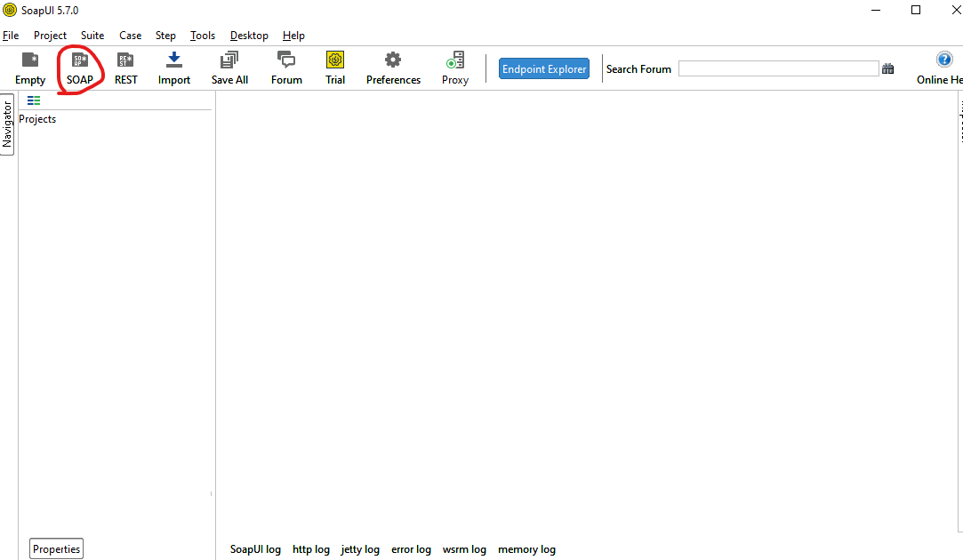Import an existing project
963x560 pixels.
pyautogui.click(x=173, y=68)
